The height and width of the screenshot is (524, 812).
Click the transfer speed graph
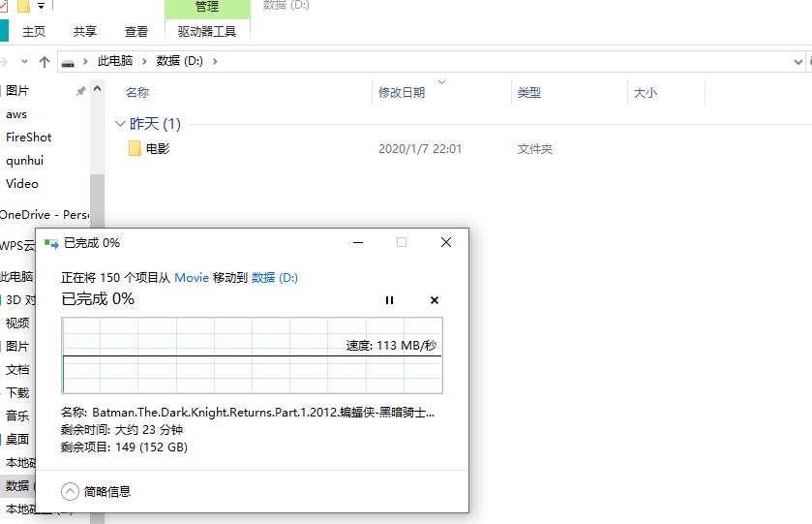pyautogui.click(x=253, y=355)
